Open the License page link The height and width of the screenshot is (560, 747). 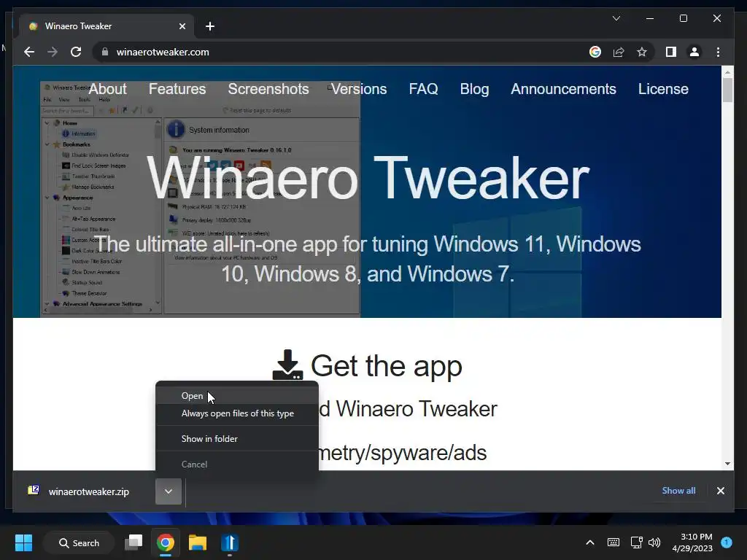[x=663, y=89]
